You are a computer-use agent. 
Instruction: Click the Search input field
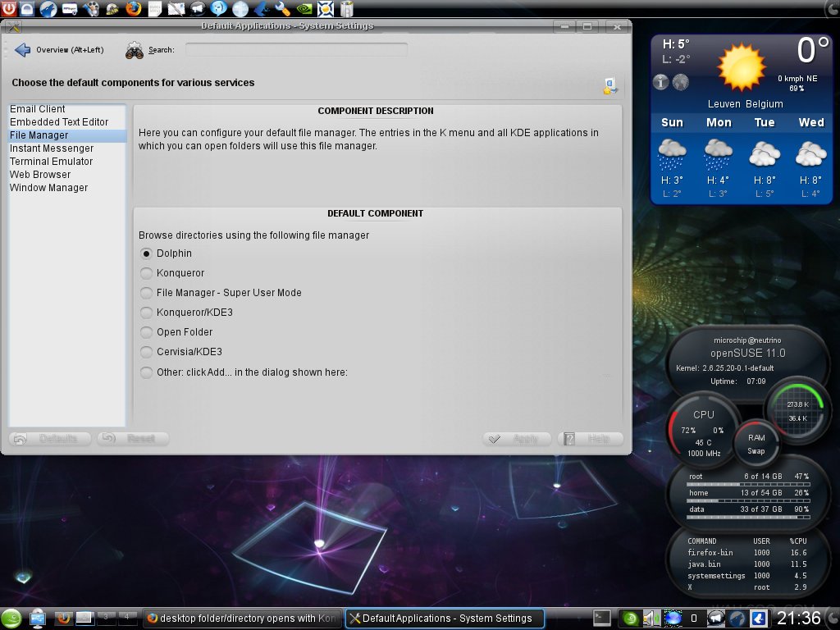pyautogui.click(x=296, y=50)
